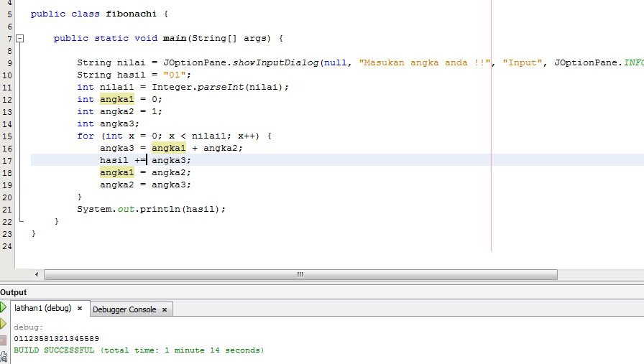
Task: Click x++ in the for loop
Action: pyautogui.click(x=246, y=136)
